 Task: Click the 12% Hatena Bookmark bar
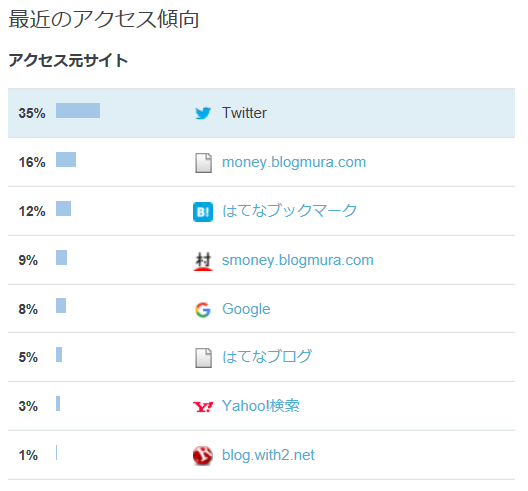pos(63,209)
